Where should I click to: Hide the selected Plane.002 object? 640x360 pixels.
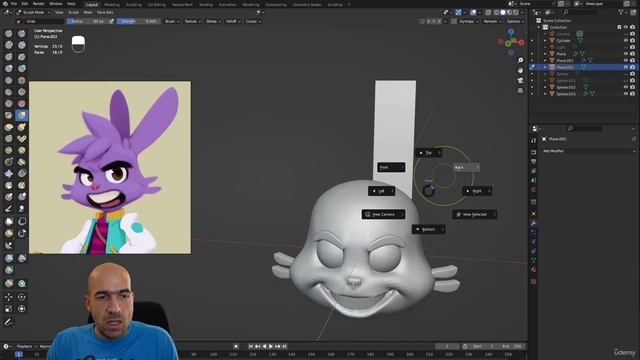[x=626, y=67]
